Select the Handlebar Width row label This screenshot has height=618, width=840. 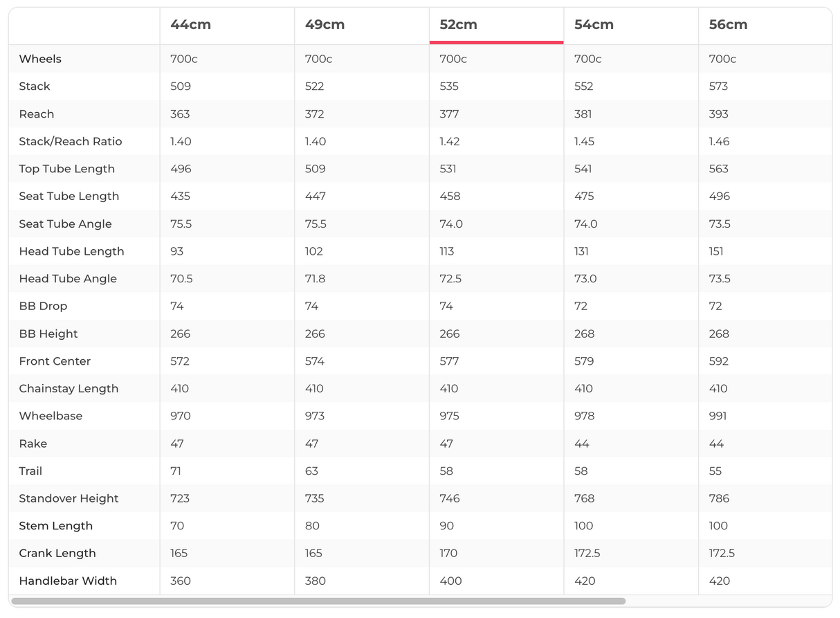pos(68,581)
